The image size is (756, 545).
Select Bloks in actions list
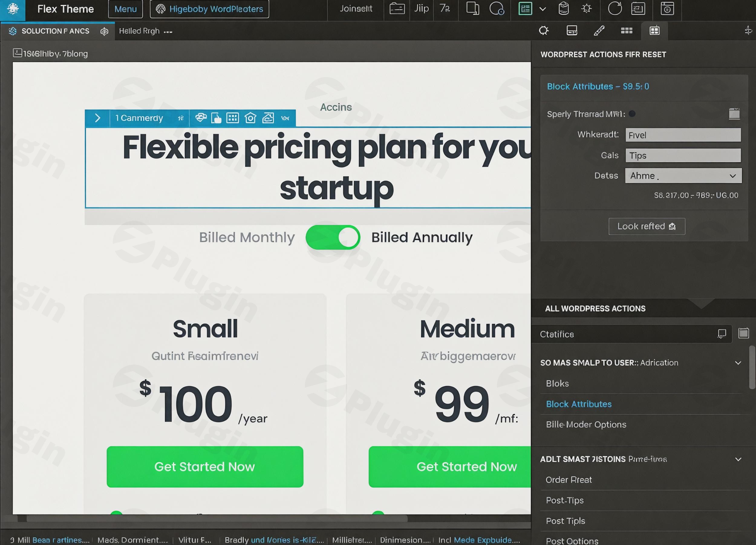(557, 384)
